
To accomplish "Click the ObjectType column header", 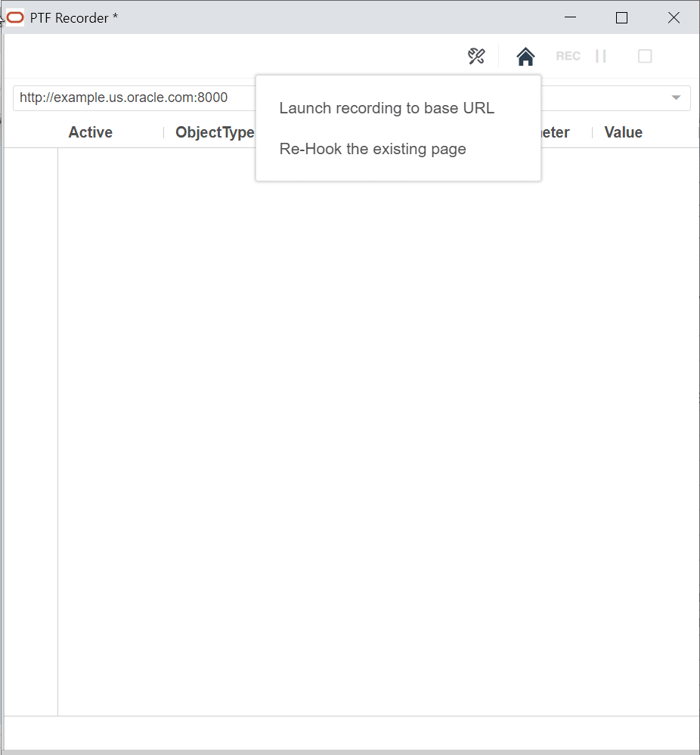I will [x=214, y=132].
